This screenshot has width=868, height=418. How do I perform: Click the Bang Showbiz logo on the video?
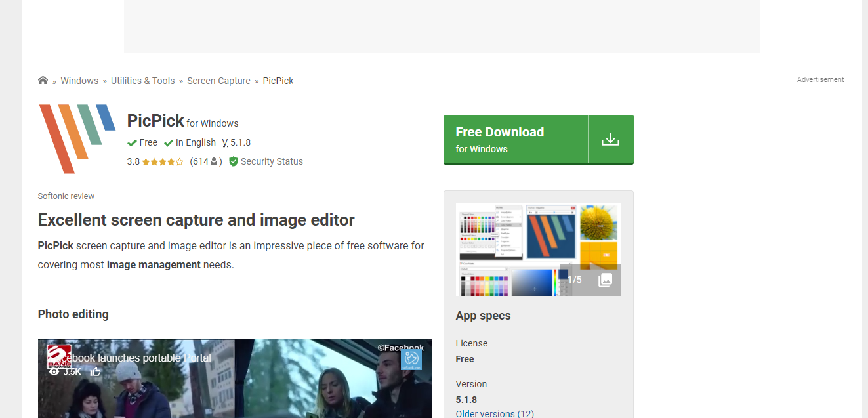point(58,356)
